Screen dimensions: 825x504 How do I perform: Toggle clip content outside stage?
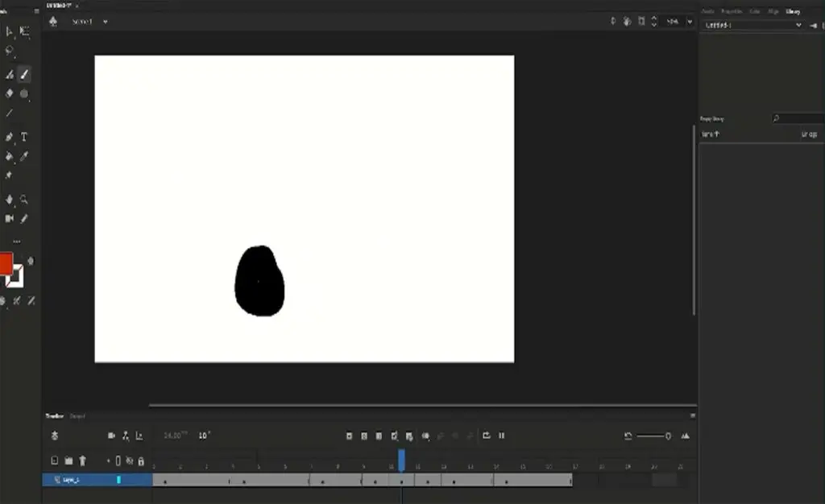(641, 21)
